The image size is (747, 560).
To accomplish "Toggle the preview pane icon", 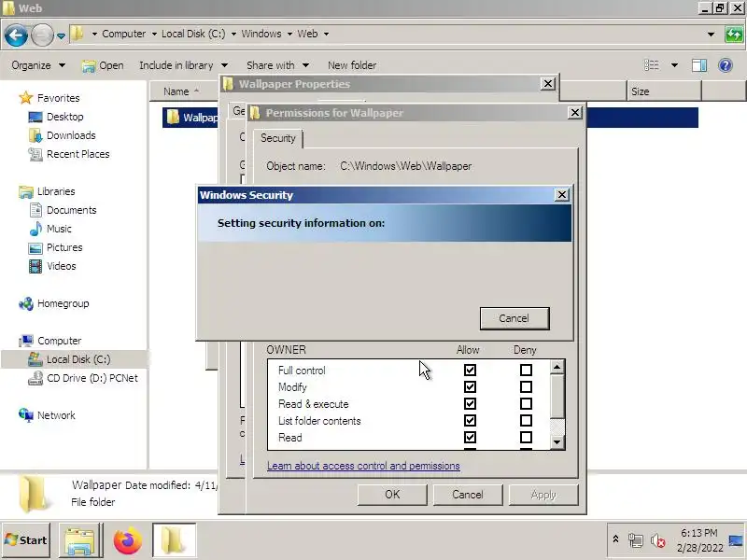I will pyautogui.click(x=699, y=65).
